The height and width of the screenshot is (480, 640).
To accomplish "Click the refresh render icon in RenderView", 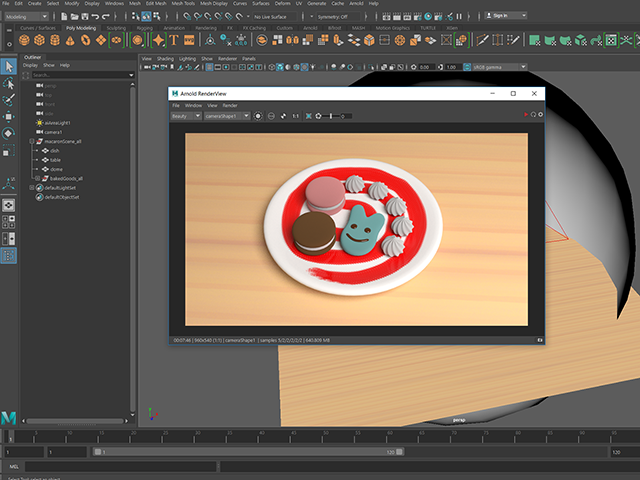I will click(533, 115).
